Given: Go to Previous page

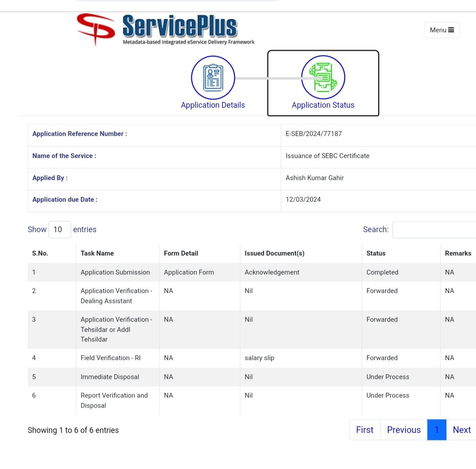Looking at the screenshot, I should (x=404, y=430).
